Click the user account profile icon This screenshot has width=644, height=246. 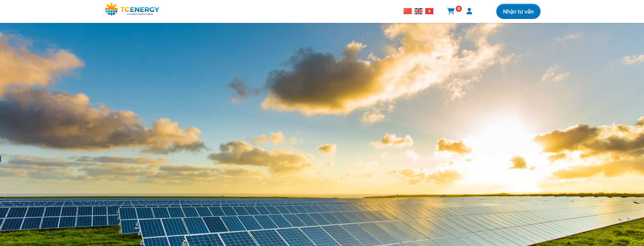click(469, 11)
